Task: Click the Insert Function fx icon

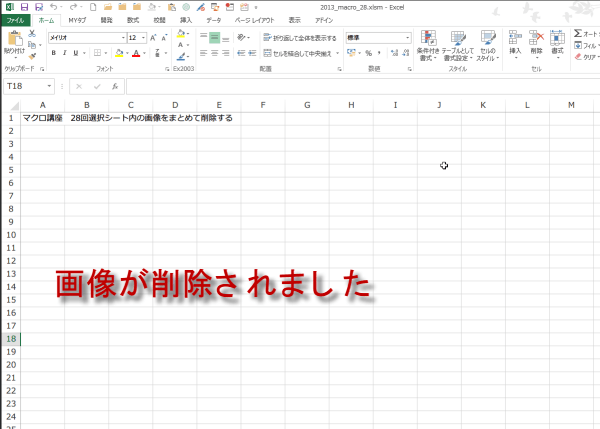Action: (x=115, y=86)
